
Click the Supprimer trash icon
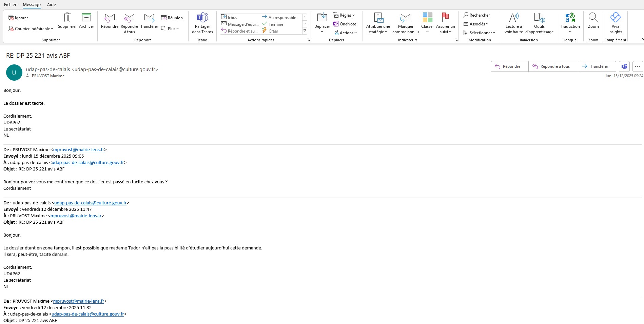[67, 18]
